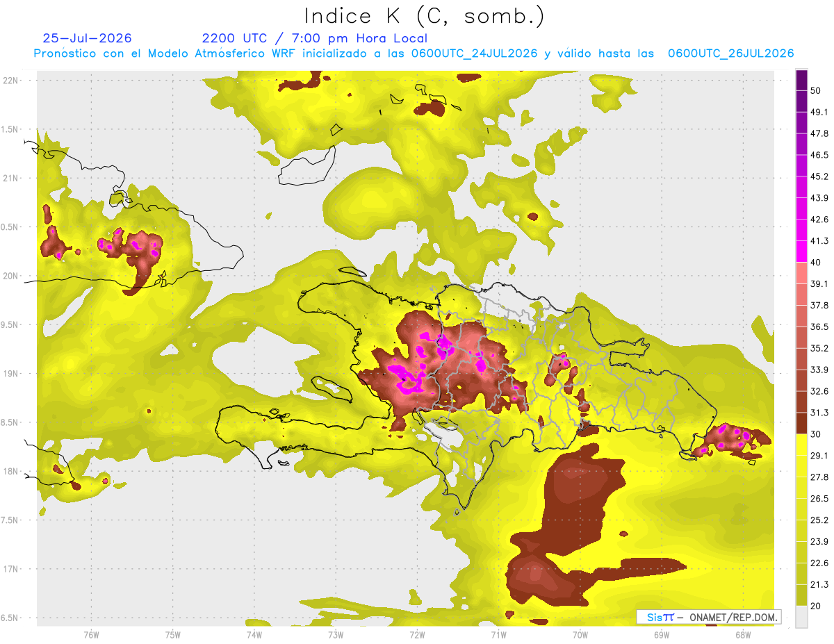Viewport: 834px width, 644px height.
Task: Click the colorbar value label 25.2
Action: (819, 520)
